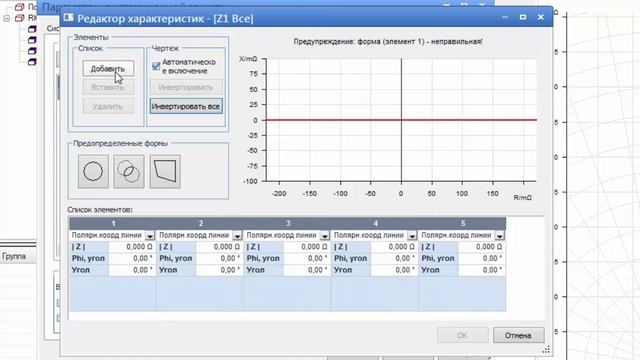640x360 pixels.
Task: Click the resize grip at dialog corner
Action: coord(546,349)
